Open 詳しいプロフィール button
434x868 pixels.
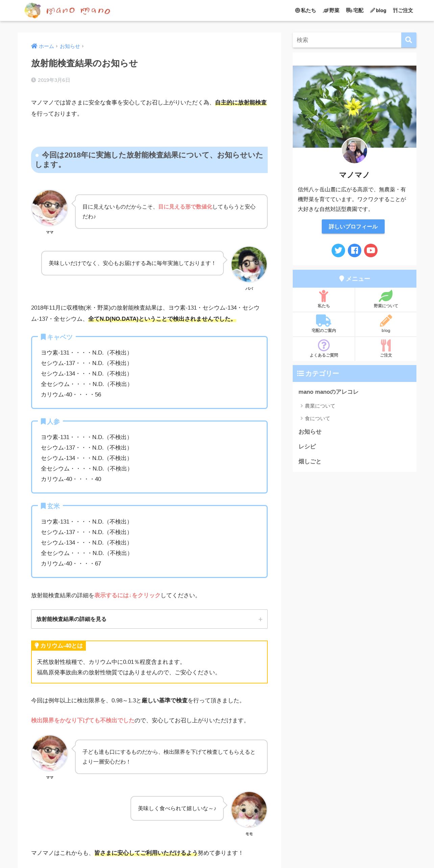point(353,226)
